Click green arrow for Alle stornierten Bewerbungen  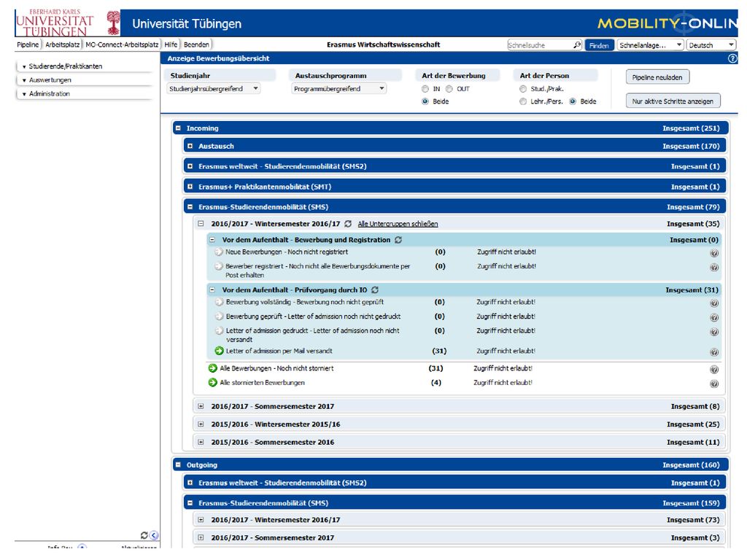pos(213,382)
